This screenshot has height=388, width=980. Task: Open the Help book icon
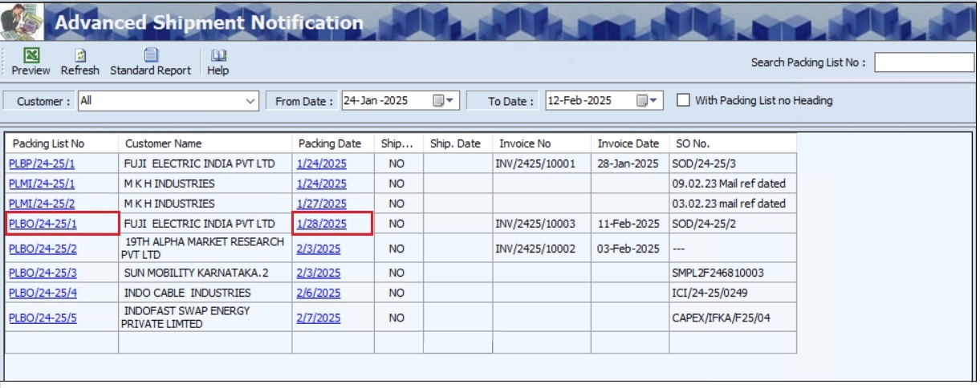(x=218, y=55)
